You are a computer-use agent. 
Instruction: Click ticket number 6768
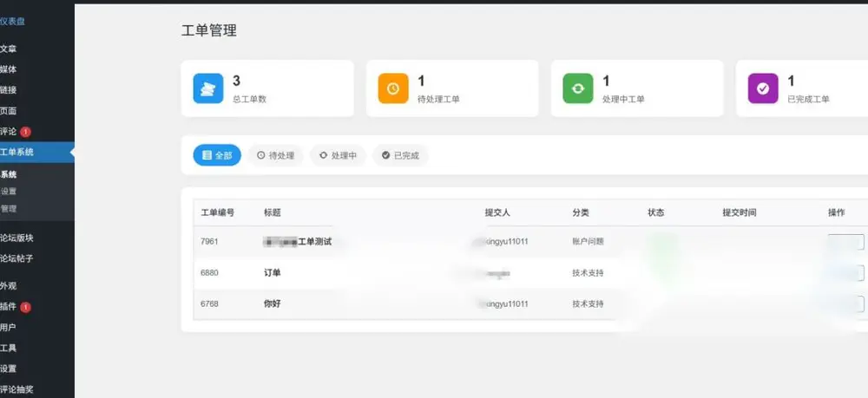(210, 303)
